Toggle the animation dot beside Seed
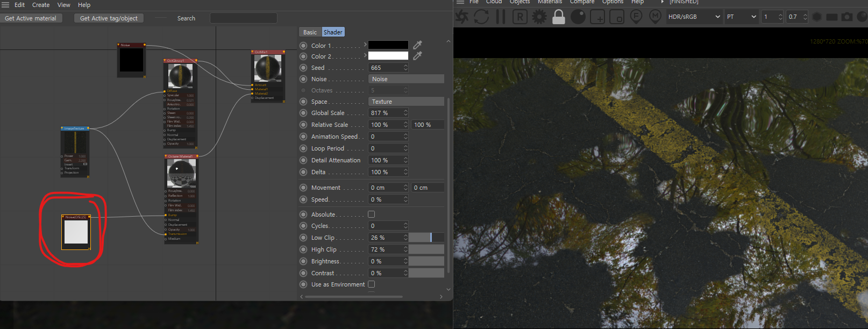 point(303,68)
